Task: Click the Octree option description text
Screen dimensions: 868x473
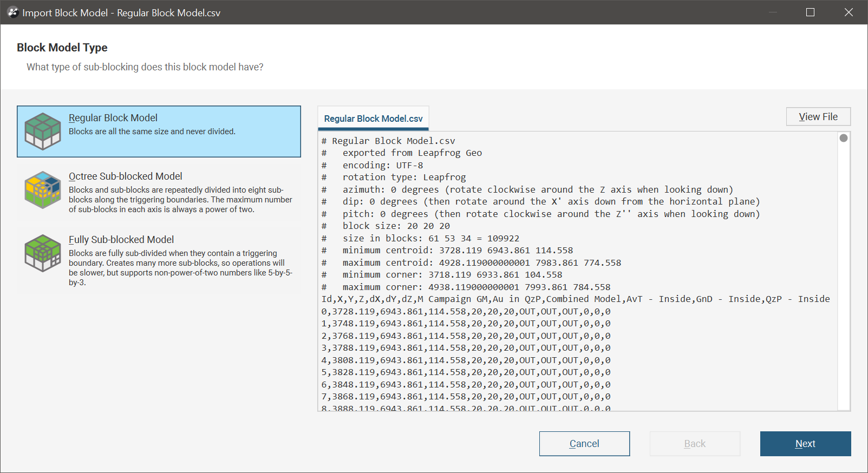Action: click(x=180, y=200)
